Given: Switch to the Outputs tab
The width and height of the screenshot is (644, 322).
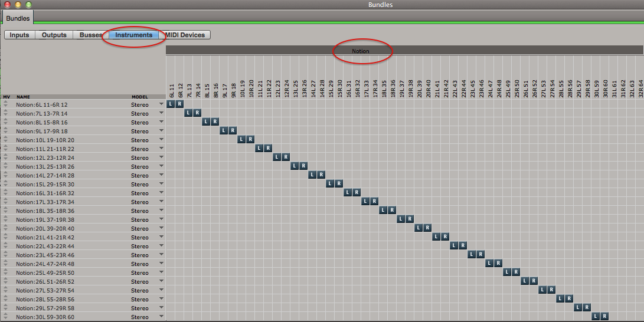Looking at the screenshot, I should (x=54, y=35).
